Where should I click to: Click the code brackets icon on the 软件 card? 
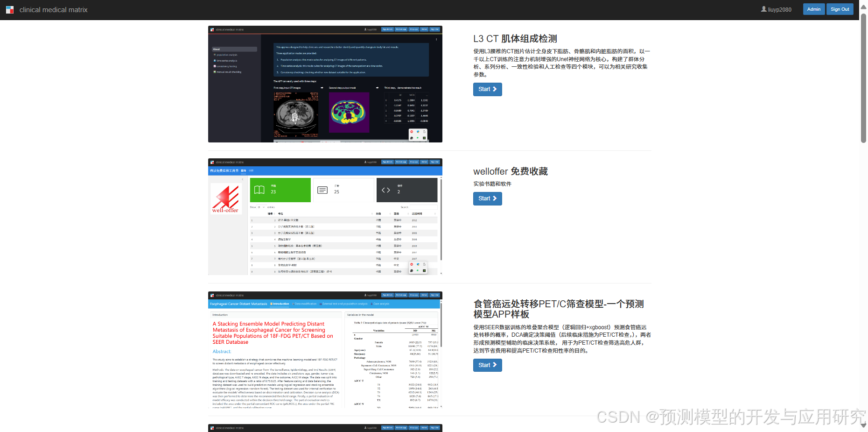(x=386, y=190)
